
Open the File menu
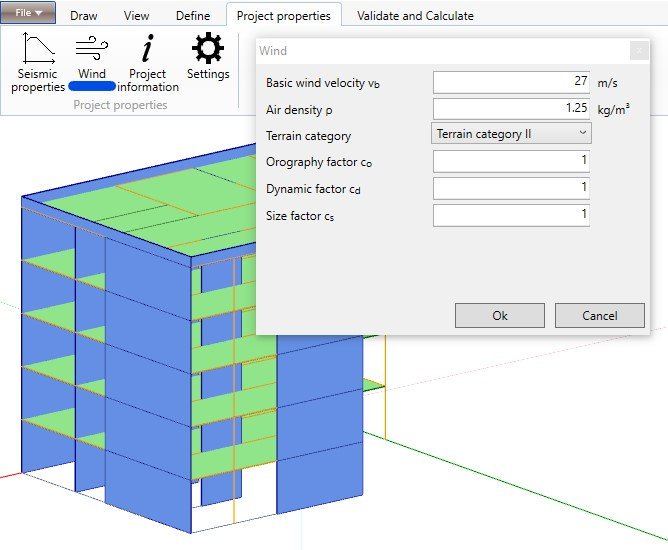pos(28,13)
